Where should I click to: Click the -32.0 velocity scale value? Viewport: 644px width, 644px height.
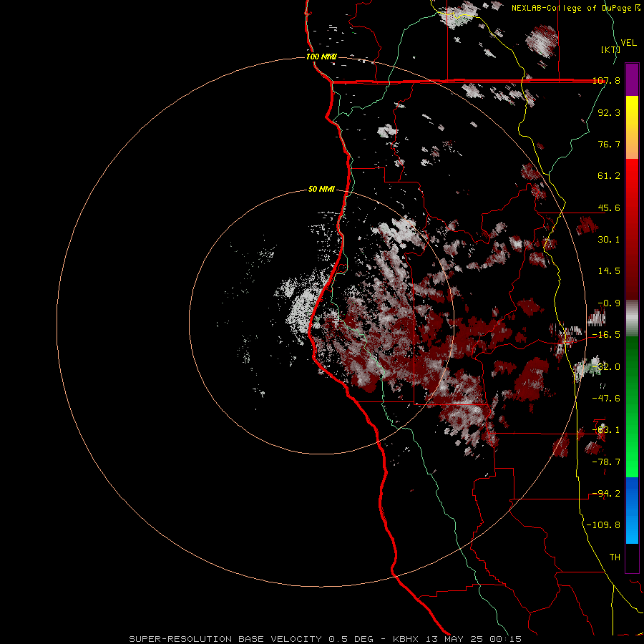[607, 367]
